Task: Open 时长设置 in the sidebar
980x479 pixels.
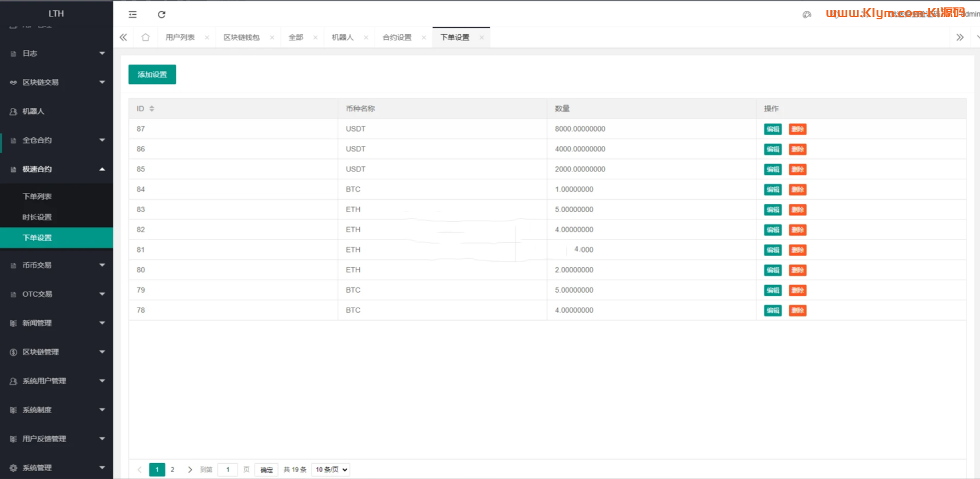Action: coord(37,217)
